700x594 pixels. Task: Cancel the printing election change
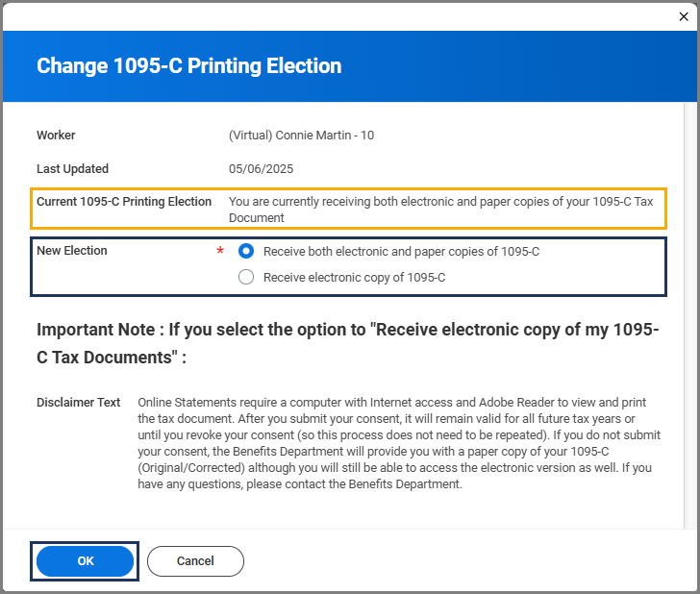(x=195, y=561)
